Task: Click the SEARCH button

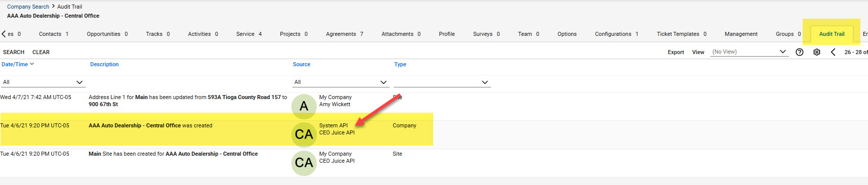Action: (14, 52)
